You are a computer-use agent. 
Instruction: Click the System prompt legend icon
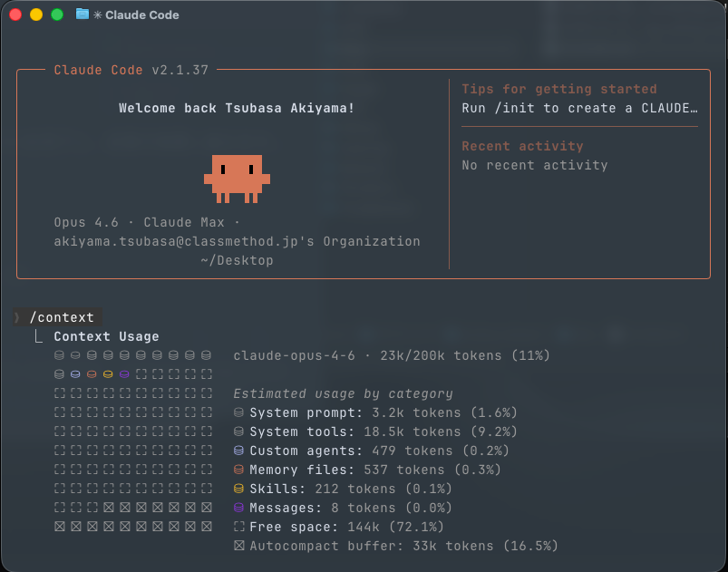click(239, 412)
